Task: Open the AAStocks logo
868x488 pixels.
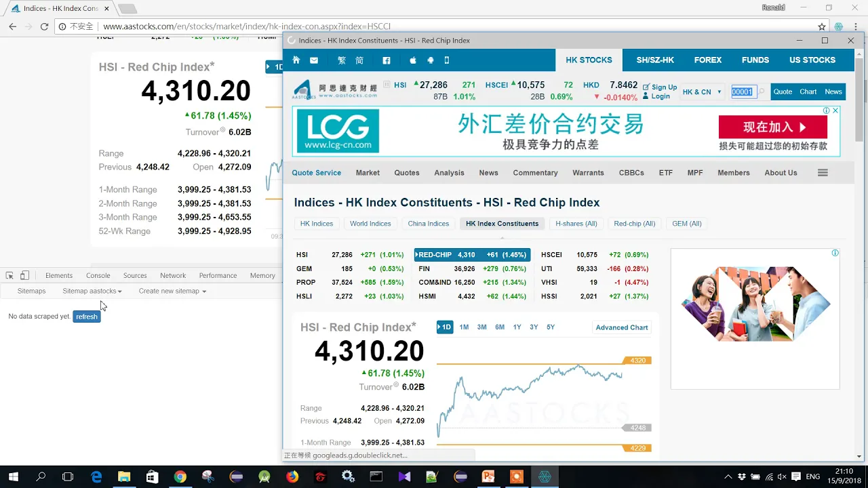Action: [334, 89]
